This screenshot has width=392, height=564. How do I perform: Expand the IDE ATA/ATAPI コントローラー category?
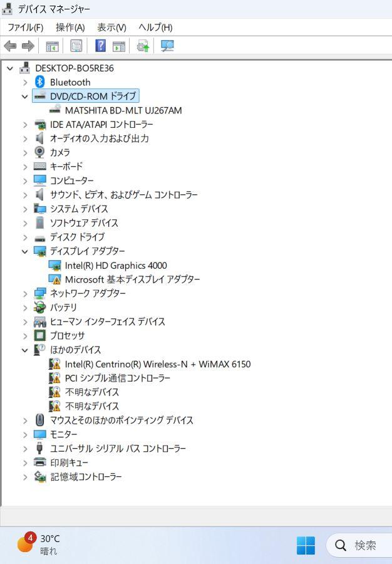point(25,125)
